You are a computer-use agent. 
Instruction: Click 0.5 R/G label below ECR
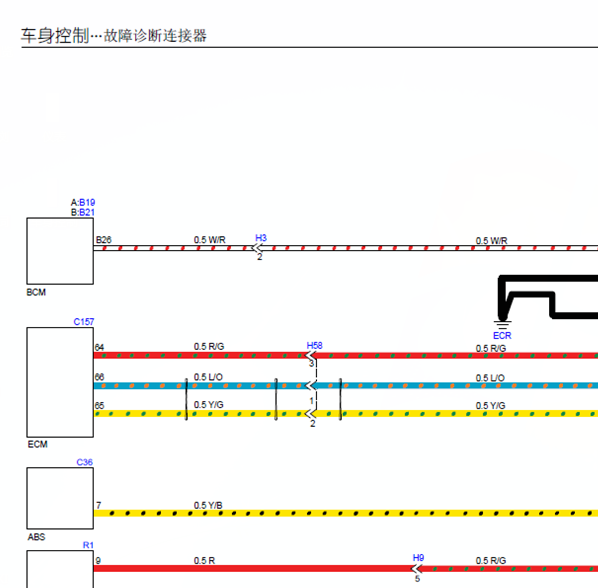[x=490, y=349]
